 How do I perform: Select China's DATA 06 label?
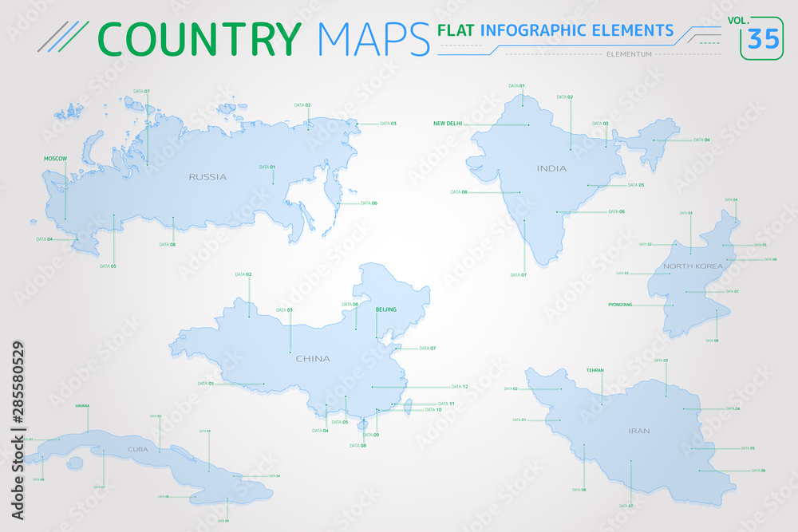pyautogui.click(x=350, y=304)
